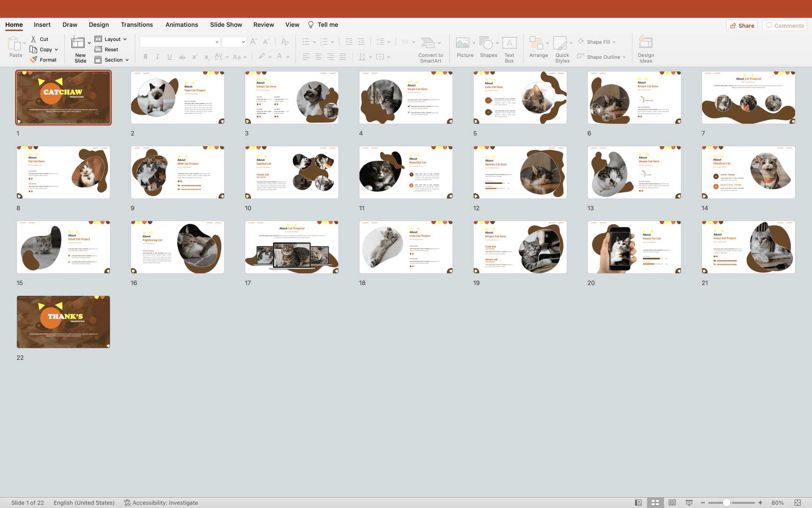Select the Format painter brush
Viewport: 812px width, 508px height.
point(34,60)
